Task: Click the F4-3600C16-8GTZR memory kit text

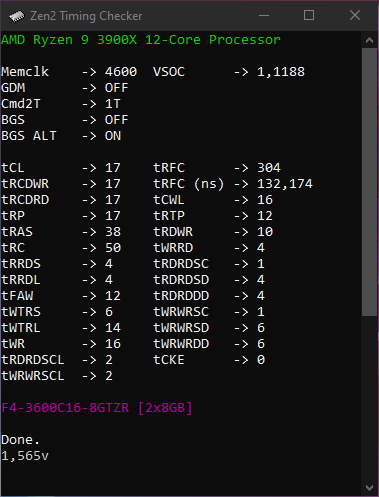Action: (x=65, y=408)
